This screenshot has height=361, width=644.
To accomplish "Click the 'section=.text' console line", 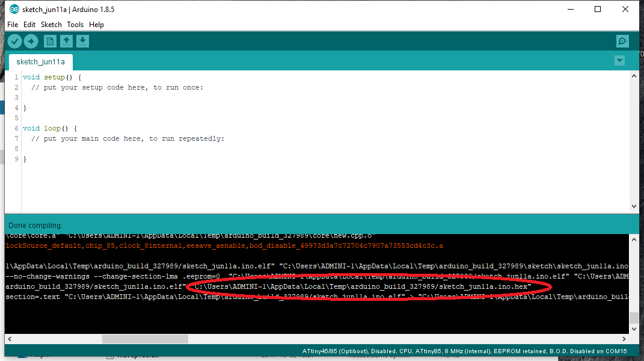I will pyautogui.click(x=316, y=297).
